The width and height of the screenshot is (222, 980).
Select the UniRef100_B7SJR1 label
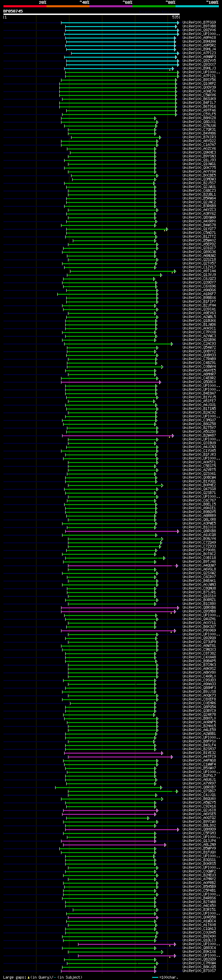pyautogui.click(x=199, y=592)
